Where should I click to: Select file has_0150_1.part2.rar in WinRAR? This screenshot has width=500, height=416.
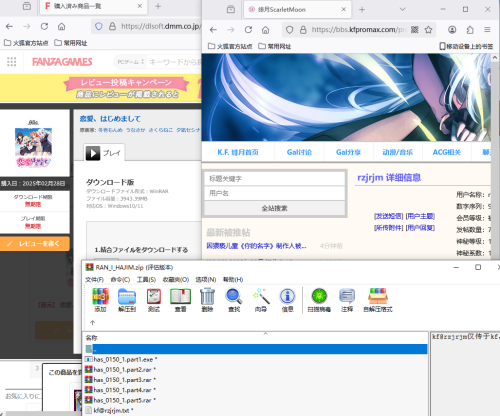[120, 370]
